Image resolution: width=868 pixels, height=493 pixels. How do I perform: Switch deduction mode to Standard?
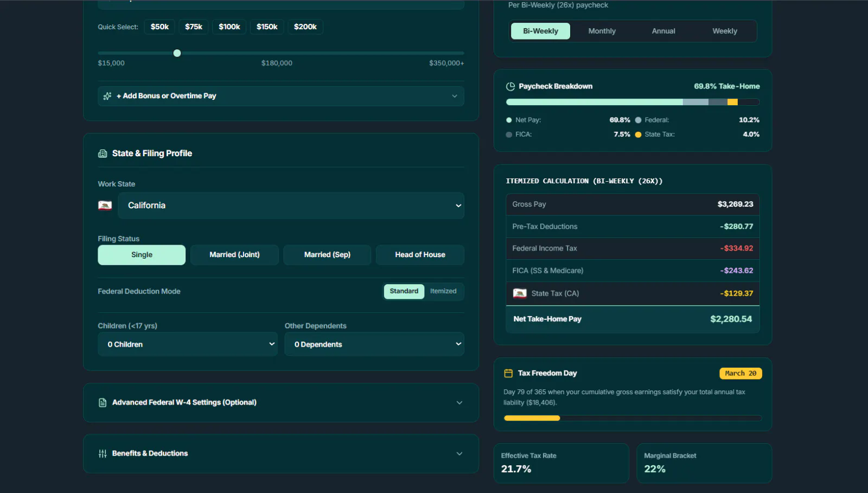[404, 291]
